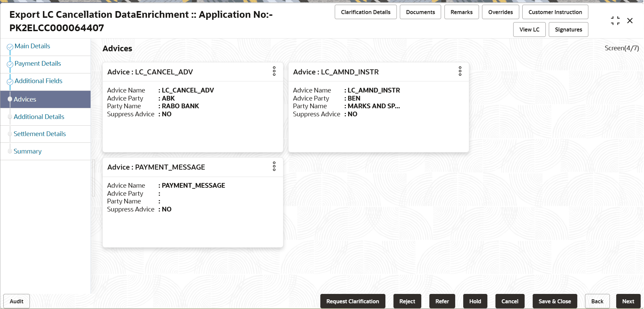Click the Advices section heading

[117, 49]
